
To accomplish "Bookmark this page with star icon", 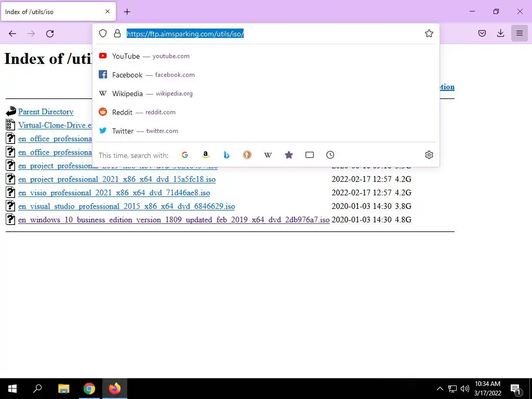I will (x=429, y=33).
